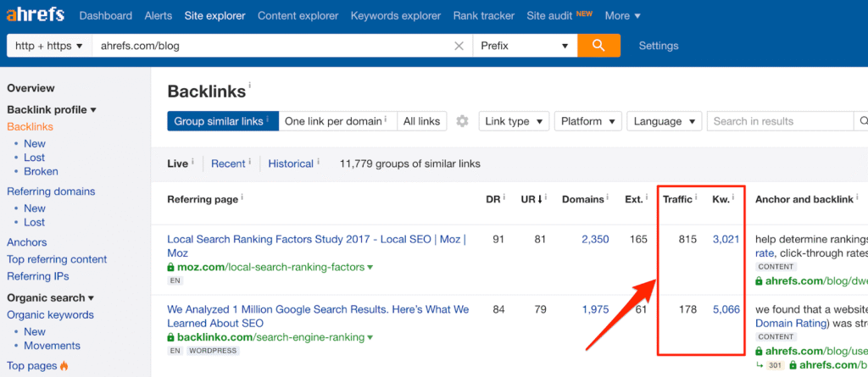Click the Search in results field
The height and width of the screenshot is (377, 868).
780,121
